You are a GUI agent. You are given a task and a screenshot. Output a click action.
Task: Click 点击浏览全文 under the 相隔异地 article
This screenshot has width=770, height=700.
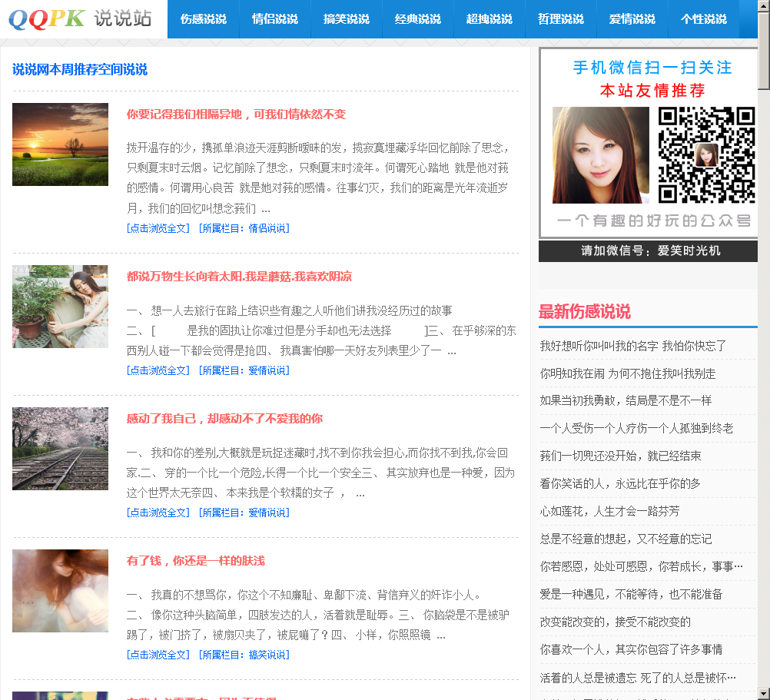[158, 228]
